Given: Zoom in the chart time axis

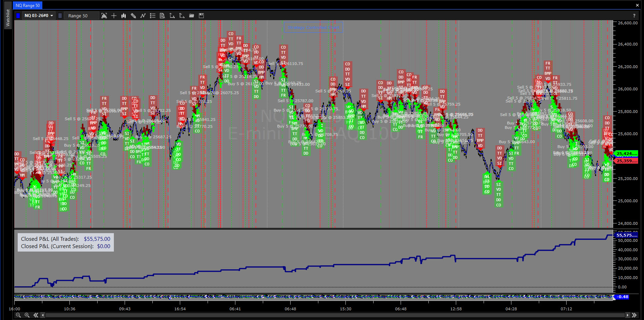Looking at the screenshot, I should pyautogui.click(x=27, y=315).
